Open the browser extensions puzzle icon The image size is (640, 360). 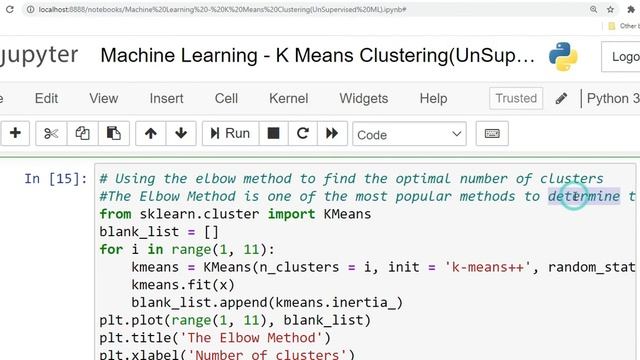coord(631,9)
